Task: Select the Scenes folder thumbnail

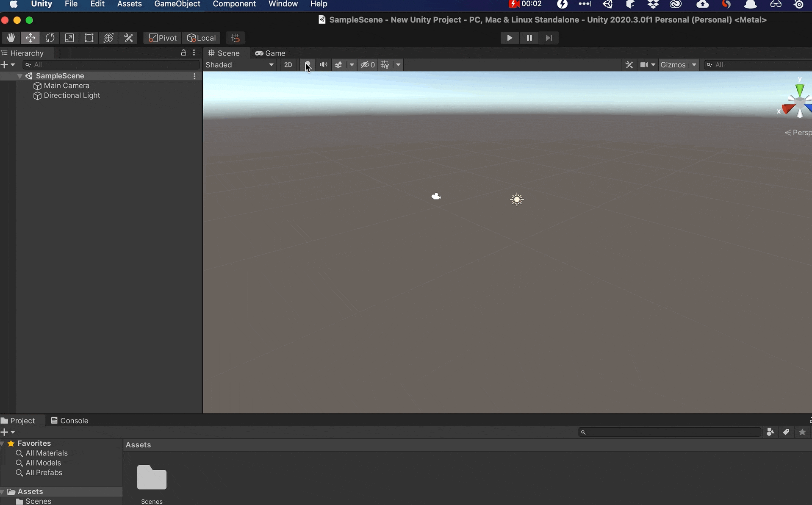Action: tap(152, 477)
